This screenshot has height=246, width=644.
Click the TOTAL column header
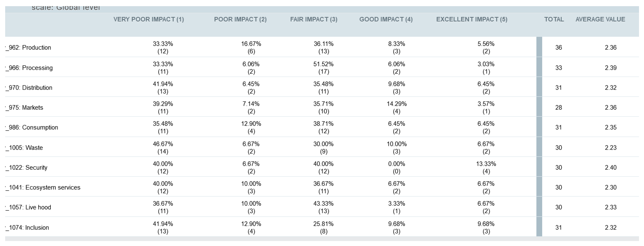pyautogui.click(x=554, y=19)
